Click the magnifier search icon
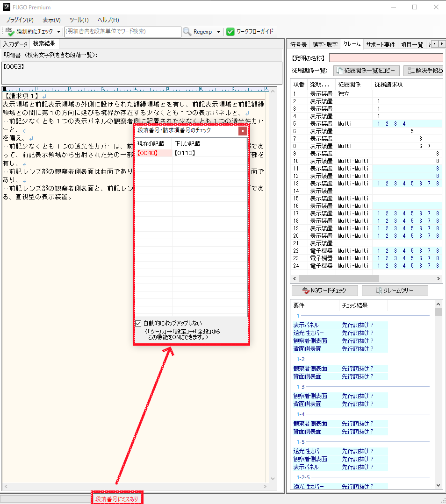 (187, 32)
